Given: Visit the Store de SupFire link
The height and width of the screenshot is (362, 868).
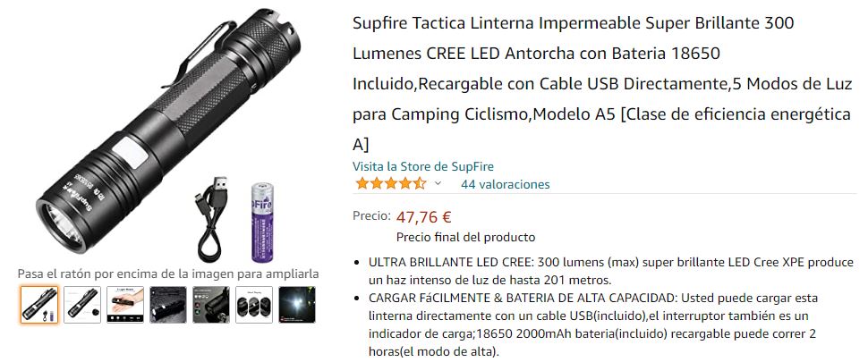Looking at the screenshot, I should tap(423, 166).
